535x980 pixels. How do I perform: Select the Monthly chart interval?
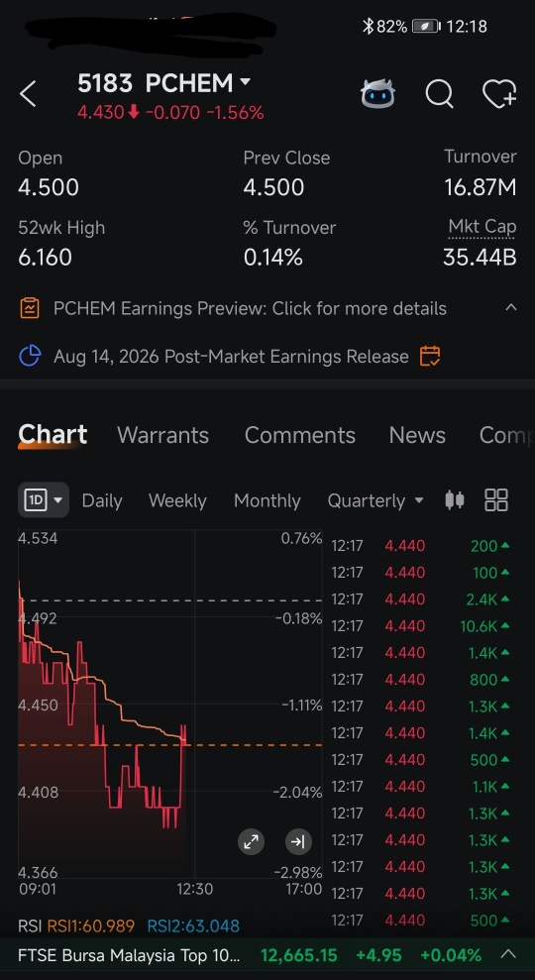click(267, 500)
